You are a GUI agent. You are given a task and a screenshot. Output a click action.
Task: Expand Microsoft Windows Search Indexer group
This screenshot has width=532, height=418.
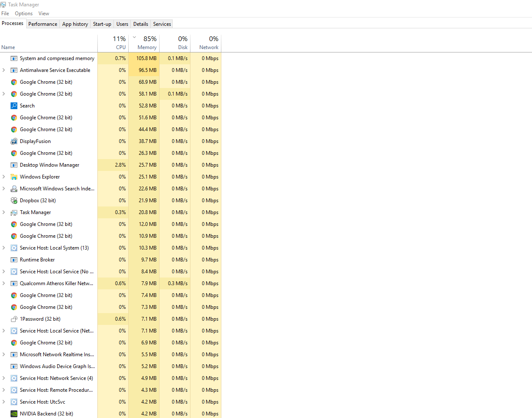point(4,189)
